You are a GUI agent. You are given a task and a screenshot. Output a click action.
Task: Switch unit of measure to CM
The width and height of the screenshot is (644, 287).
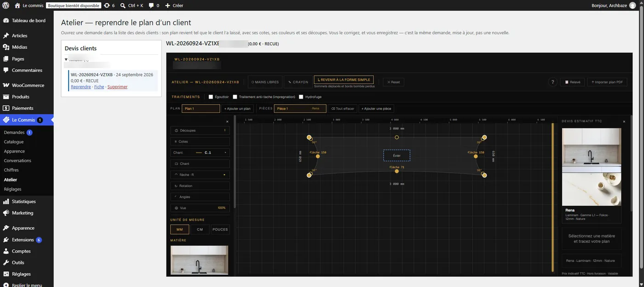tap(200, 229)
